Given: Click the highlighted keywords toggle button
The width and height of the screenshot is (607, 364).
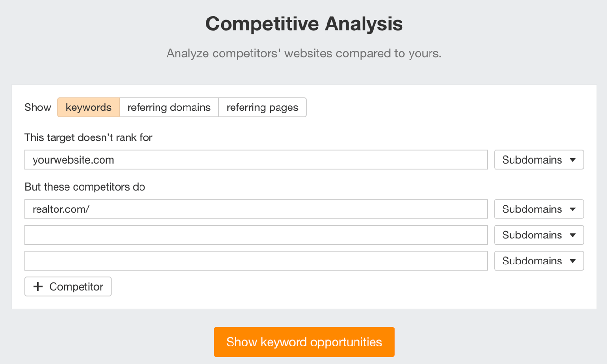Looking at the screenshot, I should (x=88, y=107).
